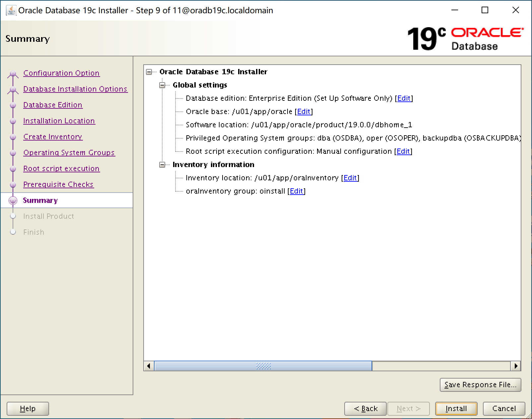Maximize the installer window
The width and height of the screenshot is (532, 419).
pyautogui.click(x=485, y=10)
